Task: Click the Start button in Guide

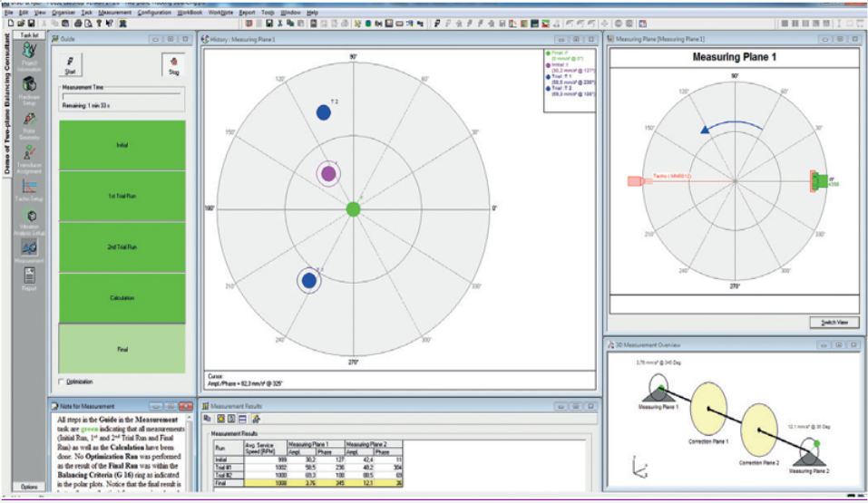Action: (x=71, y=64)
